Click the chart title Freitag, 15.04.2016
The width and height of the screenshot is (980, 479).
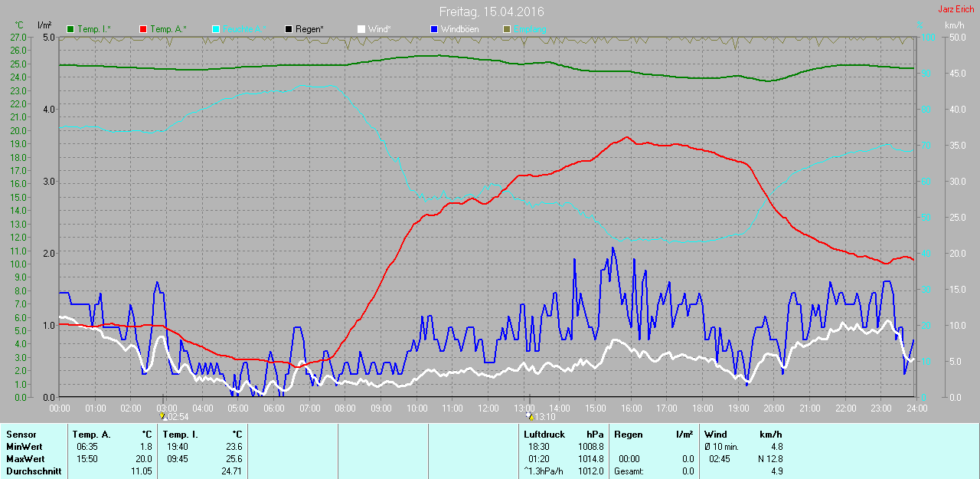492,11
